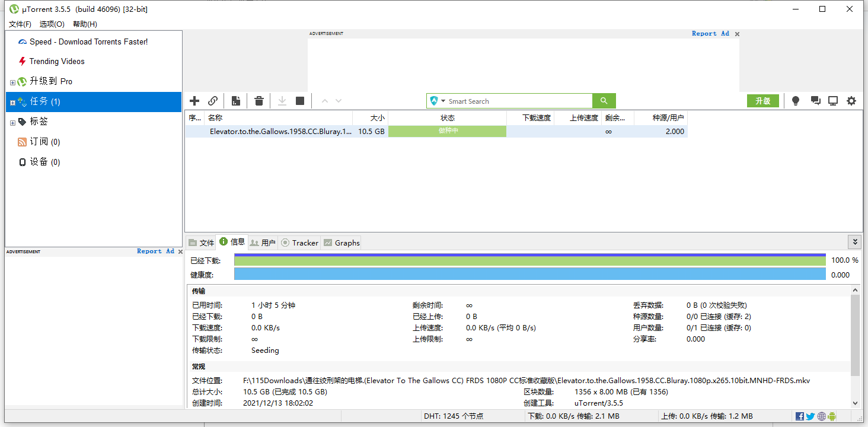Open the 文件(F) menu
The height and width of the screenshot is (427, 868).
coord(20,24)
